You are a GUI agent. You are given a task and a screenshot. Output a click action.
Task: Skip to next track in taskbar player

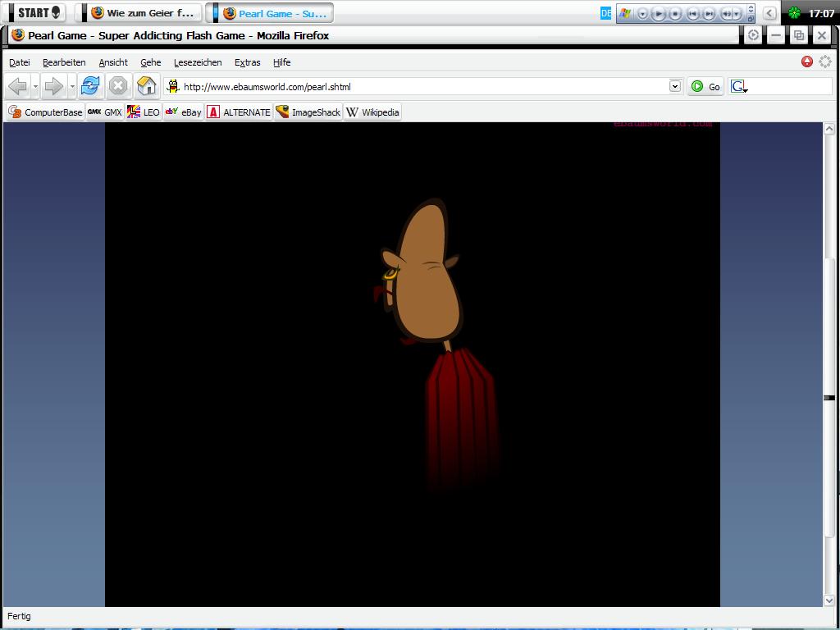coord(709,14)
